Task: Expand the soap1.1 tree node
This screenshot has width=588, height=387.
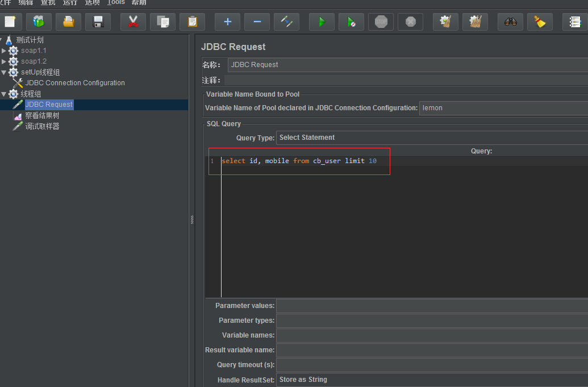Action: pyautogui.click(x=4, y=51)
